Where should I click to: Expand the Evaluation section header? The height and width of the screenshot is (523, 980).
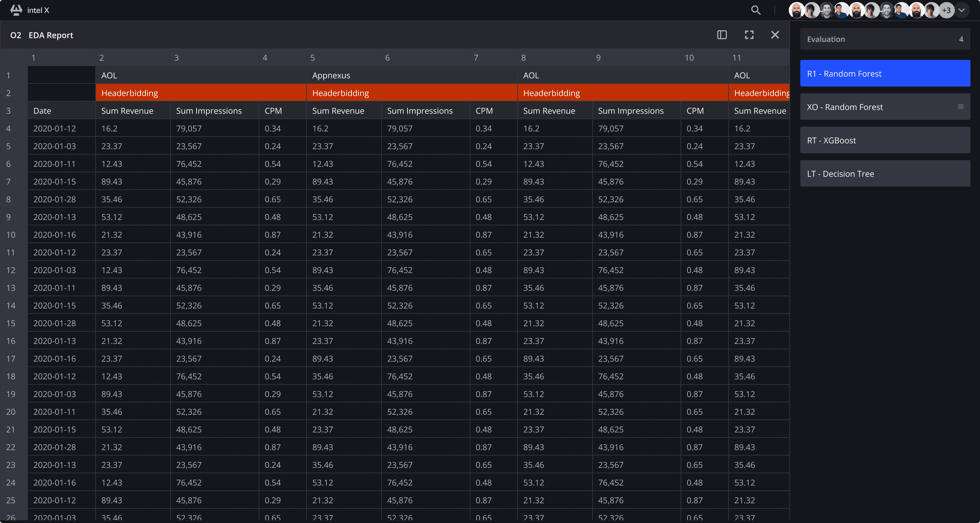pos(885,39)
